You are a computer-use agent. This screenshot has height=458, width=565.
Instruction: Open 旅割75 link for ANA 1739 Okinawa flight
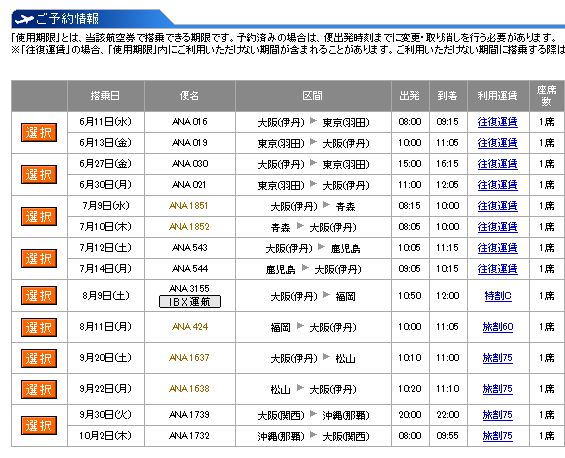click(498, 415)
